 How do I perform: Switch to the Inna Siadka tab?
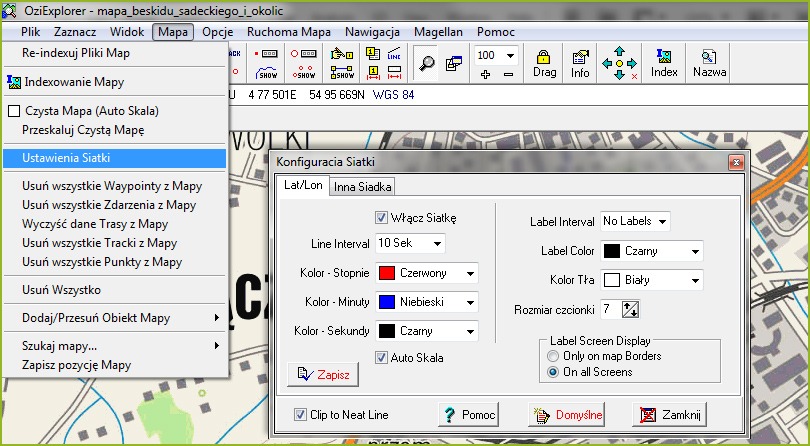click(x=362, y=187)
